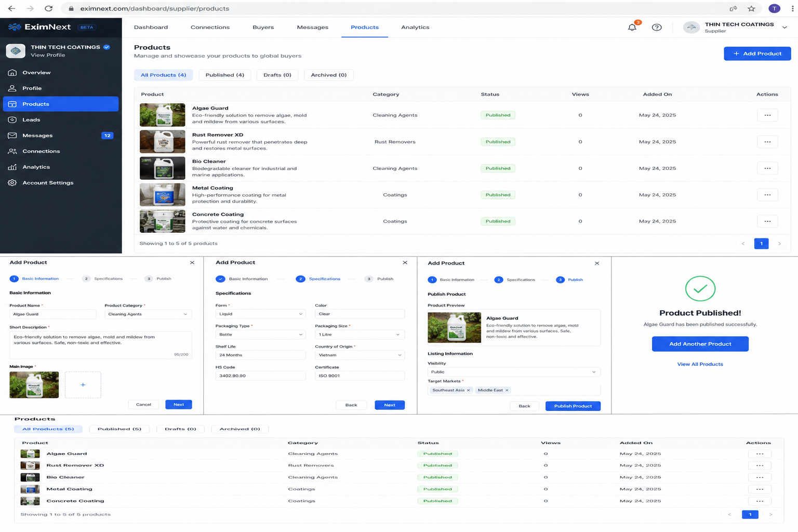Screen dimensions: 798x532
Task: Click the Color field containing Clear
Action: tap(360, 314)
